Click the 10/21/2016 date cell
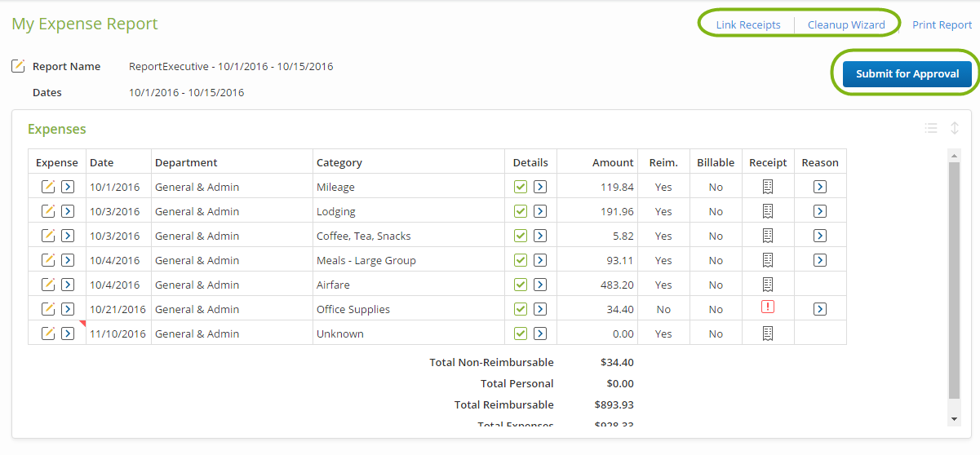Viewport: 980px width, 455px height. pos(118,309)
